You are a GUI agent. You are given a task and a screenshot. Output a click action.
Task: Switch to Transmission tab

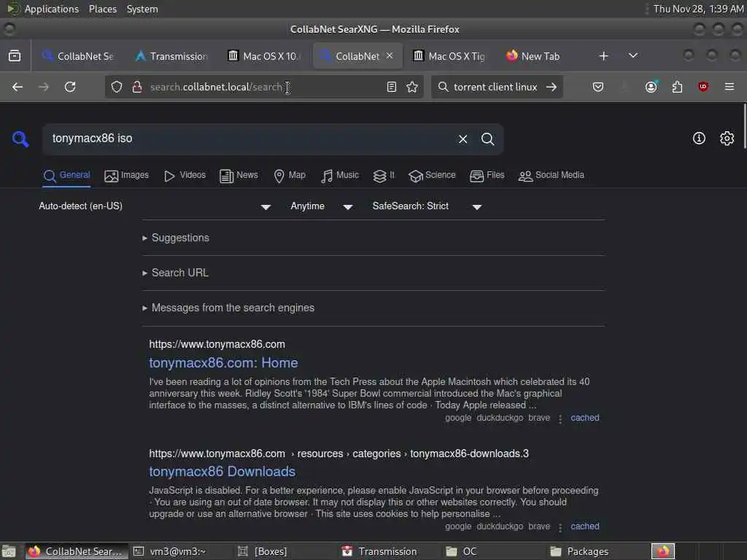click(x=172, y=55)
